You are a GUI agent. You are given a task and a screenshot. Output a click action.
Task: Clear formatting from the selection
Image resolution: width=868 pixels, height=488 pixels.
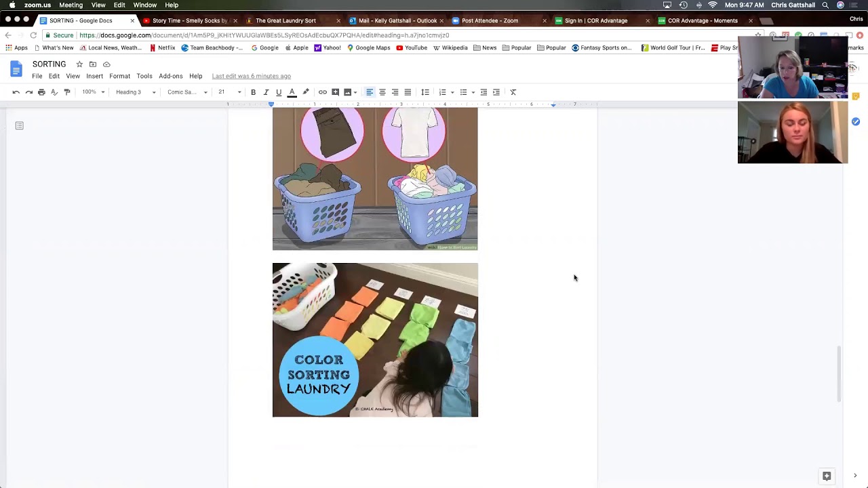pos(513,92)
